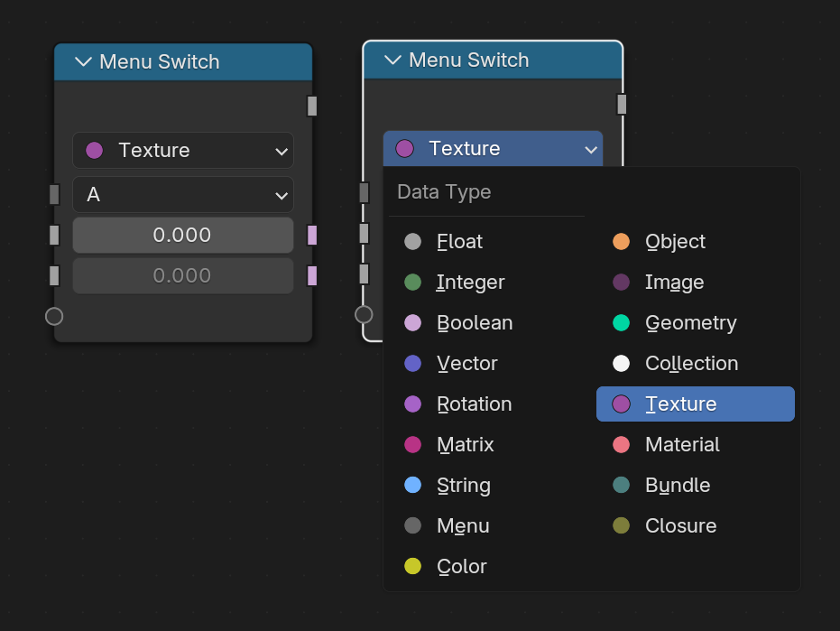Click right node's top left input socket
The width and height of the screenshot is (840, 631).
click(364, 192)
